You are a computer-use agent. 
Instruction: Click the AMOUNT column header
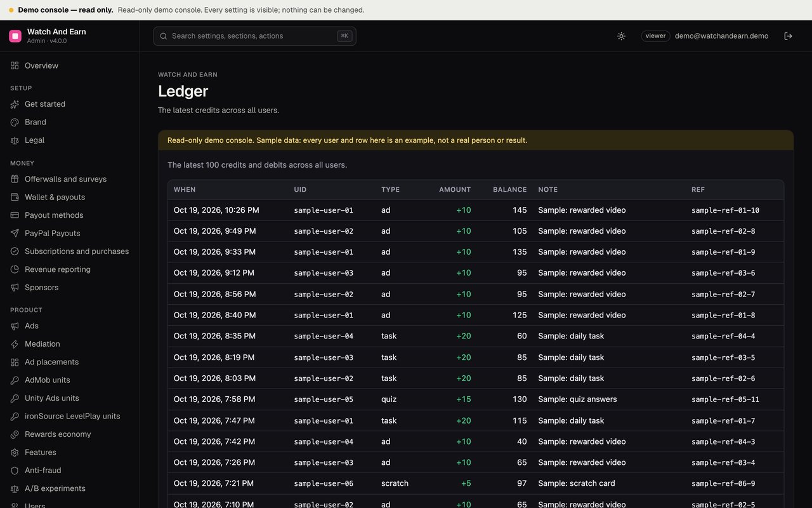(455, 190)
